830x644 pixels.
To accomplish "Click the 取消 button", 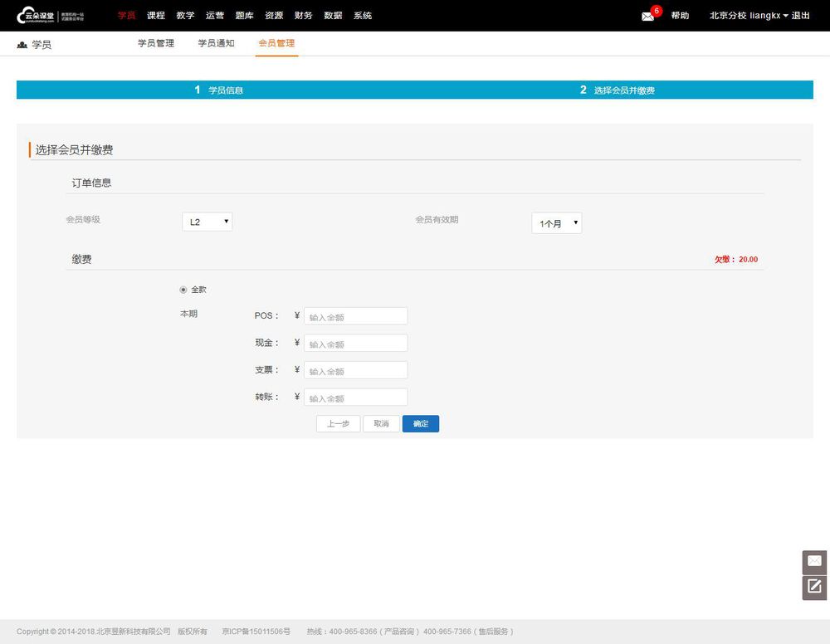I will tap(381, 423).
